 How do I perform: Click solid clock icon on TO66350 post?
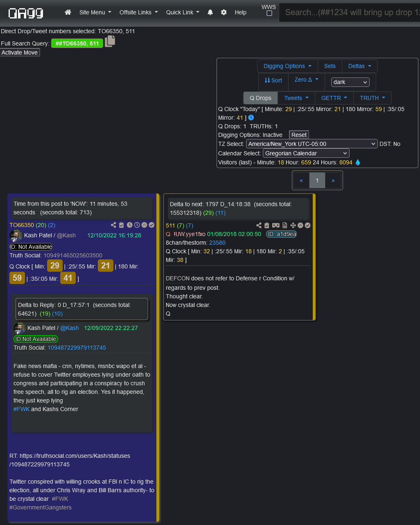pos(129,225)
